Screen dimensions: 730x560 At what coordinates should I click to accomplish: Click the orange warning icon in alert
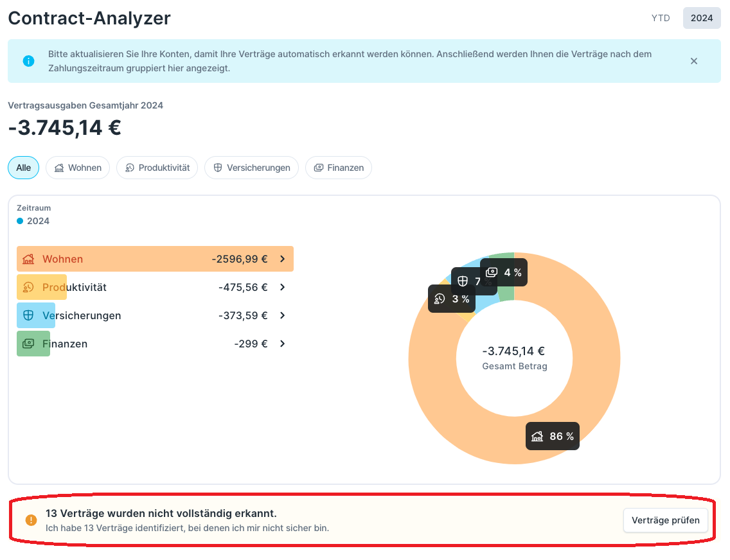[31, 520]
